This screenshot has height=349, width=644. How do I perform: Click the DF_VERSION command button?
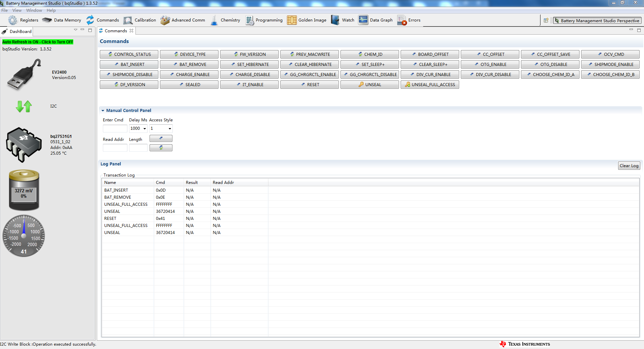(x=129, y=85)
